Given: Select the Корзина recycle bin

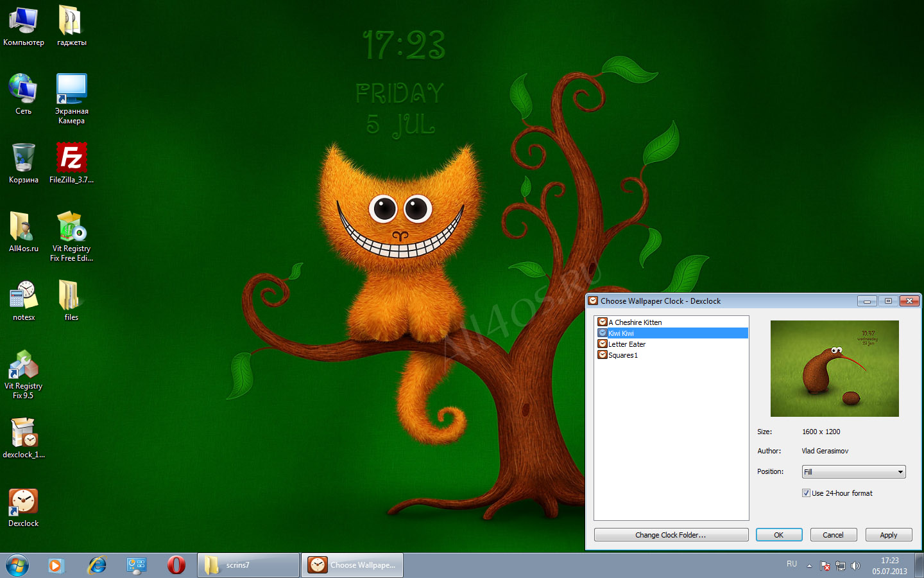Looking at the screenshot, I should click(24, 163).
